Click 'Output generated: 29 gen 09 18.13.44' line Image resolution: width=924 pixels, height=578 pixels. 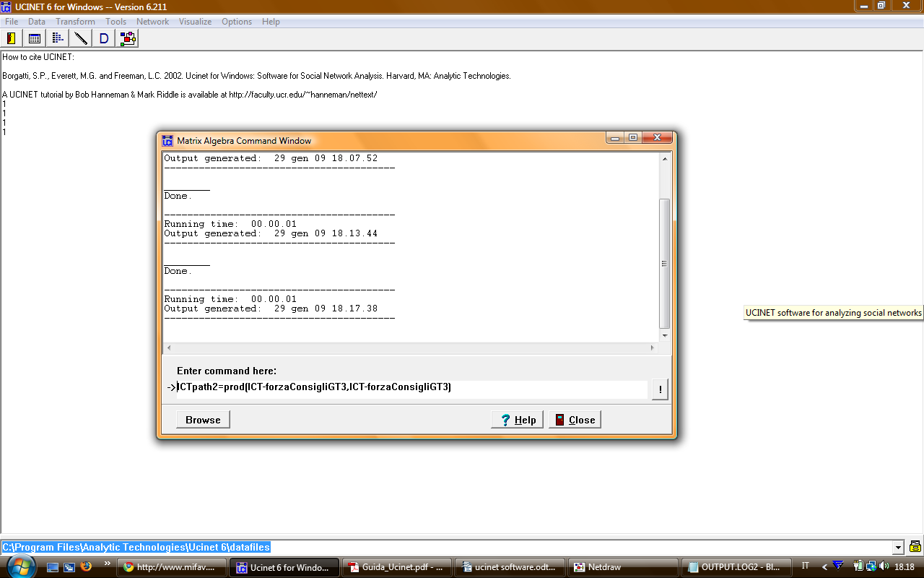coord(271,233)
